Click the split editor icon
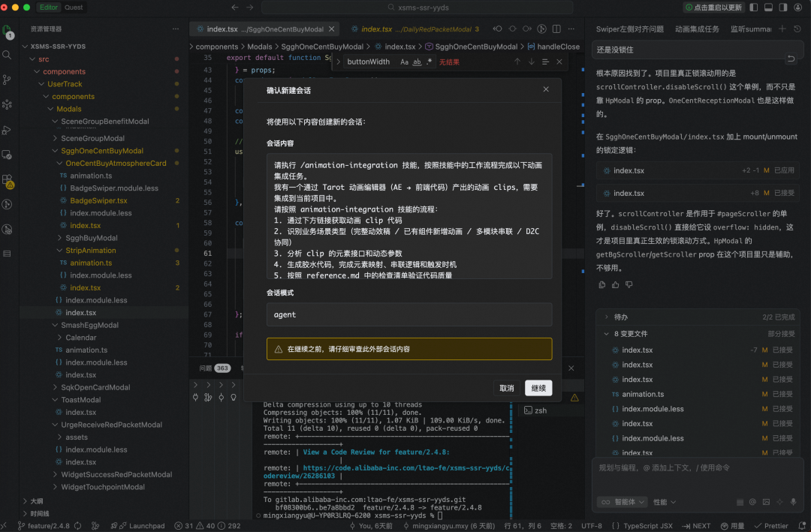The image size is (811, 532). 556,29
